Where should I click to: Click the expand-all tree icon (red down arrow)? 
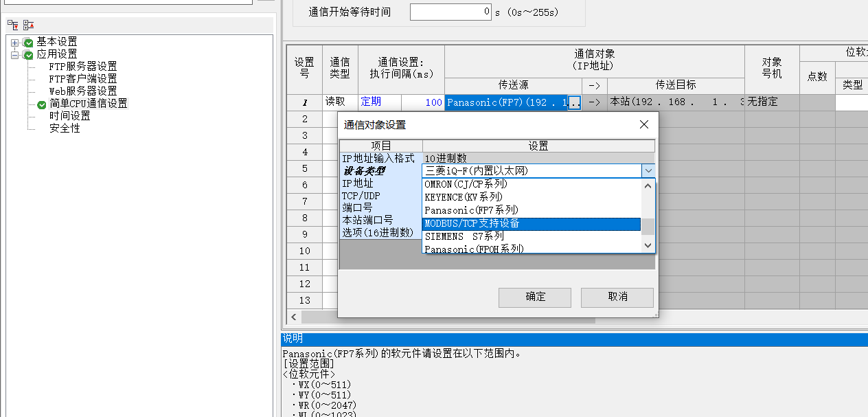tap(13, 25)
